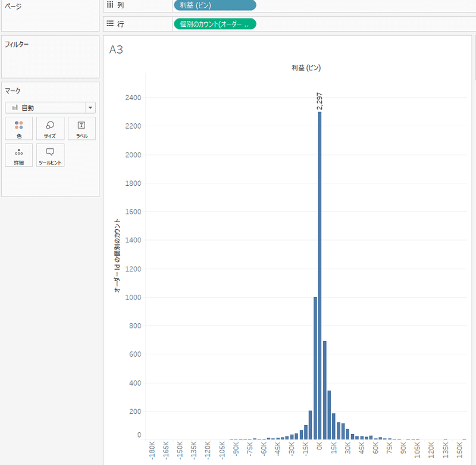Click the フィルター (Filters) shelf header
Viewport: 476px width, 465px height.
point(17,44)
